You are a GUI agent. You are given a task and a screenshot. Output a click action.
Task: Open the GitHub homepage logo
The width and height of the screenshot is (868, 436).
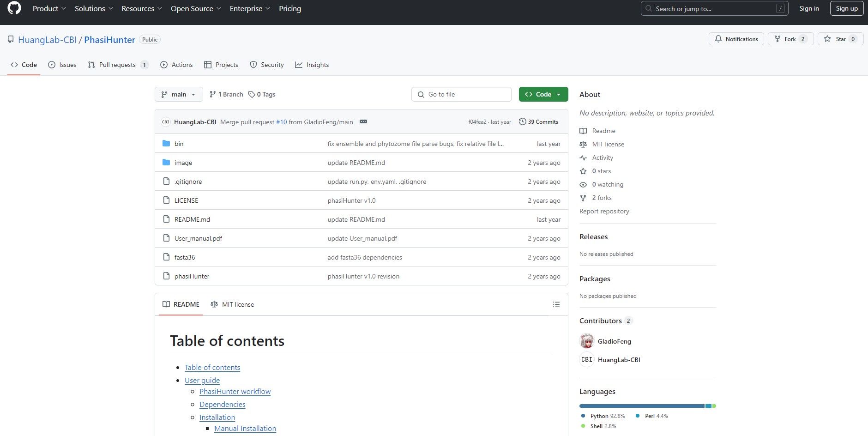pyautogui.click(x=14, y=8)
